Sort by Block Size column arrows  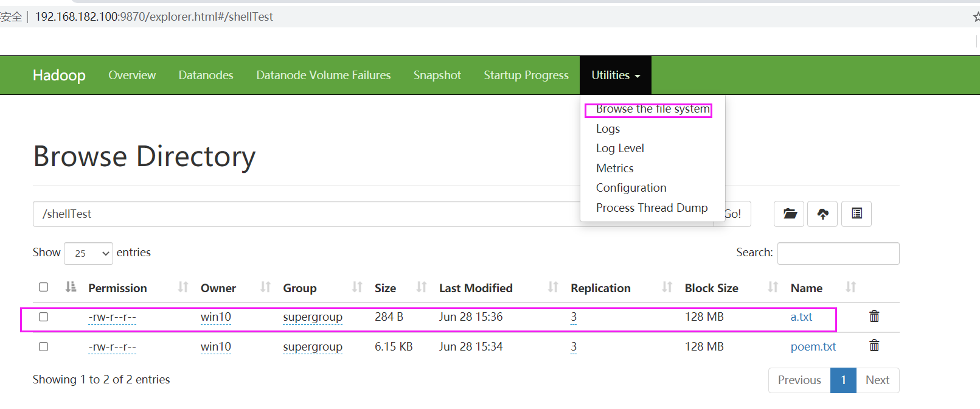pyautogui.click(x=773, y=287)
